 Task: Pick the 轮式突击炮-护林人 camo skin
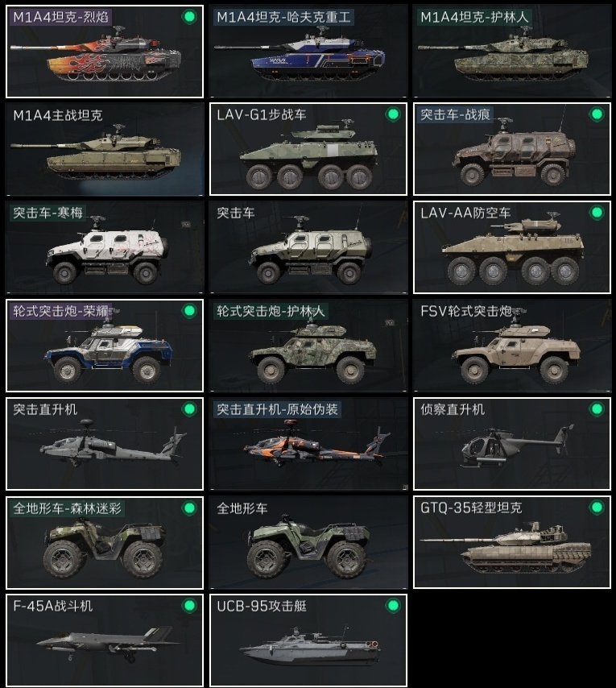pos(308,346)
